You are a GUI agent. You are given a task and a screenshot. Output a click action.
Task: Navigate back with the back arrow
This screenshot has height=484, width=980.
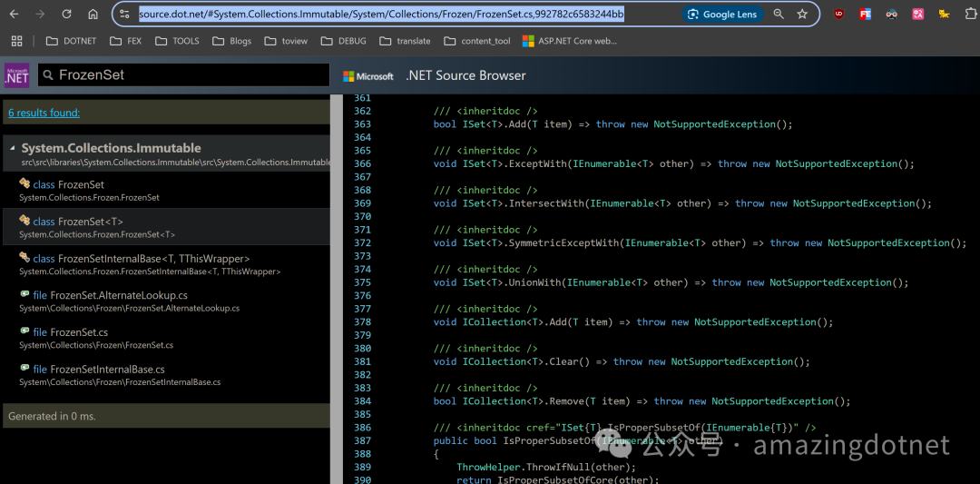[x=14, y=15]
